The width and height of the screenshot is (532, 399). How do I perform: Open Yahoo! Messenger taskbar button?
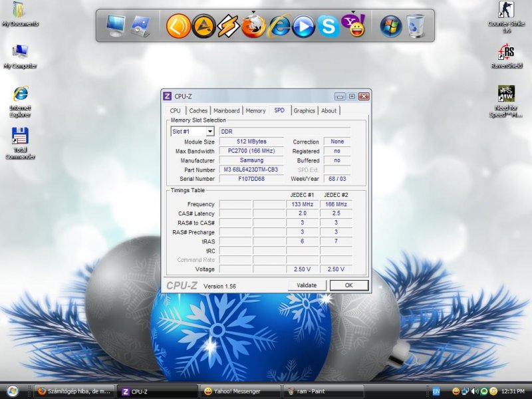point(241,392)
